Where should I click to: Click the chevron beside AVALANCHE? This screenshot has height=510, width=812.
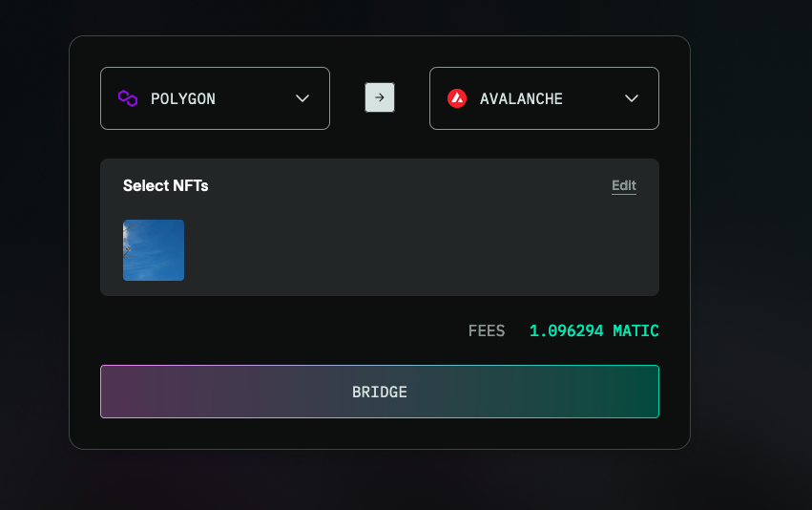(632, 98)
